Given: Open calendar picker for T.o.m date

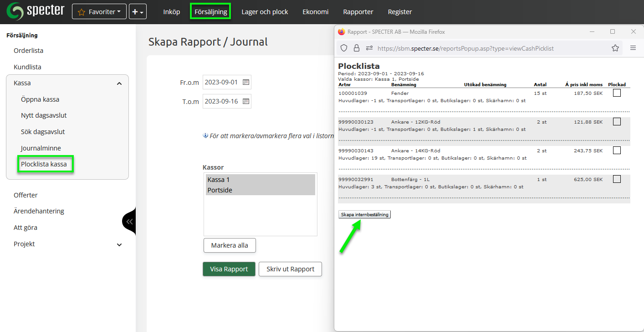Looking at the screenshot, I should tap(245, 101).
